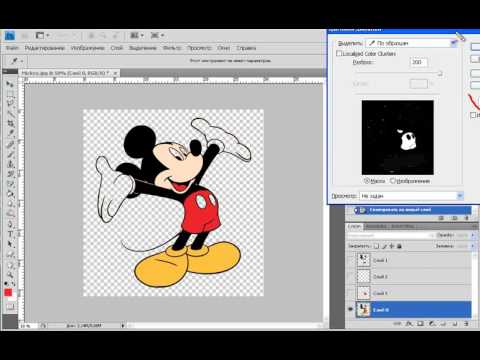Screen dimensions: 480x360
Task: Open the Просмотр dropdown at dialog bottom
Action: tap(411, 196)
